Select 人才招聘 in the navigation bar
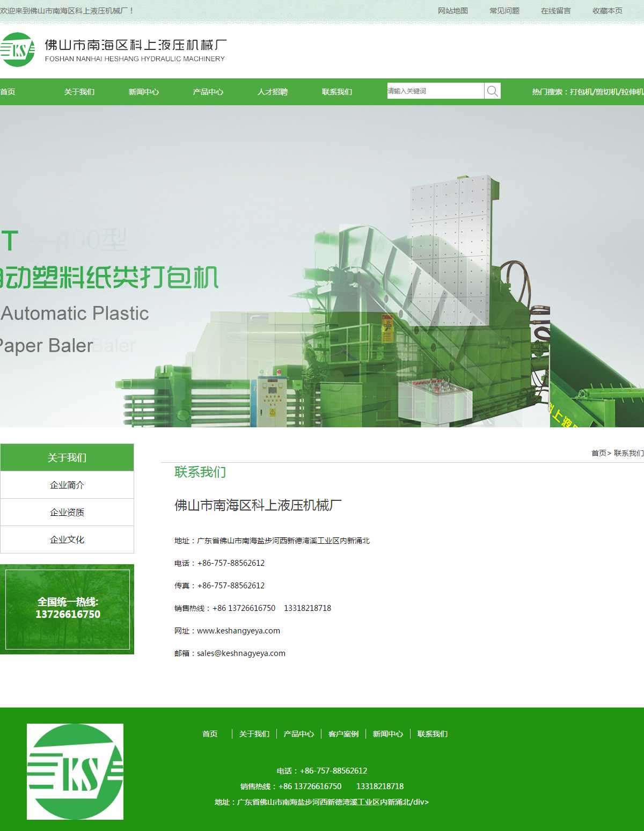644x831 pixels. [273, 92]
